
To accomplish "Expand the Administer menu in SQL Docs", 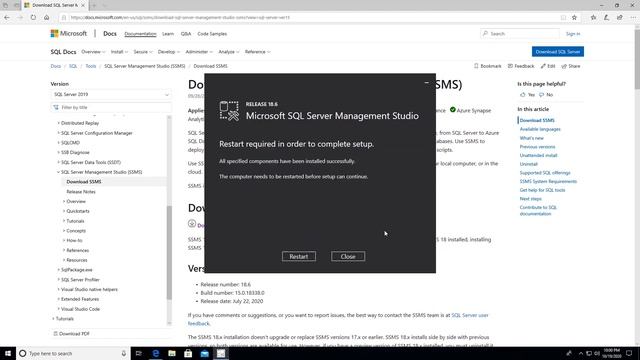I will pos(199,52).
